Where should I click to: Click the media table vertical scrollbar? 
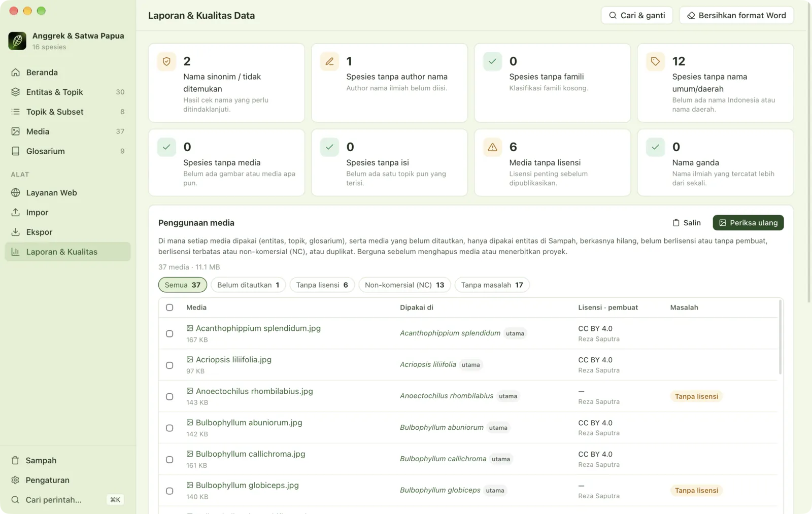coord(780,337)
